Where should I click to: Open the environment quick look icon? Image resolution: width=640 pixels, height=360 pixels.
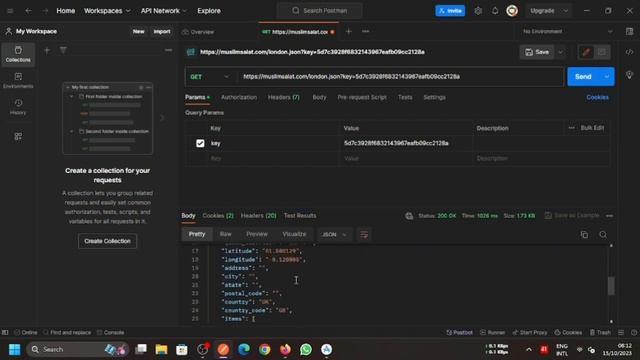tap(629, 31)
